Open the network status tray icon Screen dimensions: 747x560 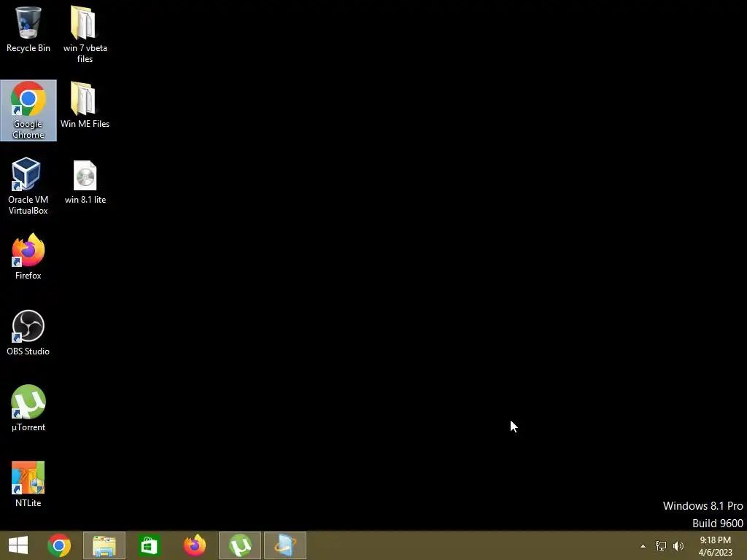click(661, 545)
